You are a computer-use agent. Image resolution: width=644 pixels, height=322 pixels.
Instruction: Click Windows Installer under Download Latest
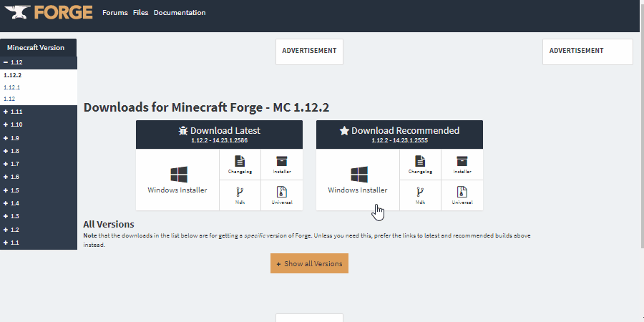pos(177,180)
